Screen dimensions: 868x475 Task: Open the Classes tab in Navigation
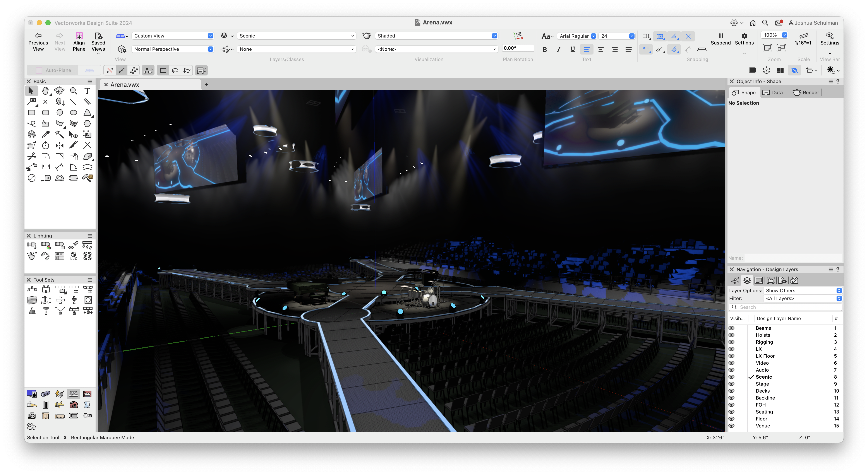[x=735, y=280]
